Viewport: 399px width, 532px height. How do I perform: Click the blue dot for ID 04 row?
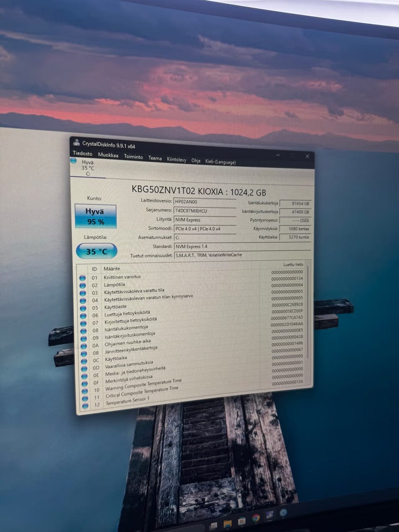(x=83, y=301)
